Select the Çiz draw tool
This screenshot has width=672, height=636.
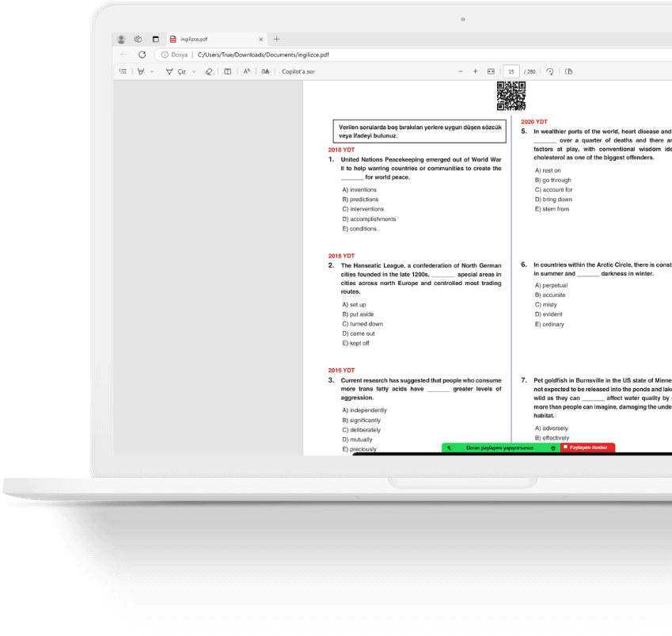pyautogui.click(x=176, y=71)
